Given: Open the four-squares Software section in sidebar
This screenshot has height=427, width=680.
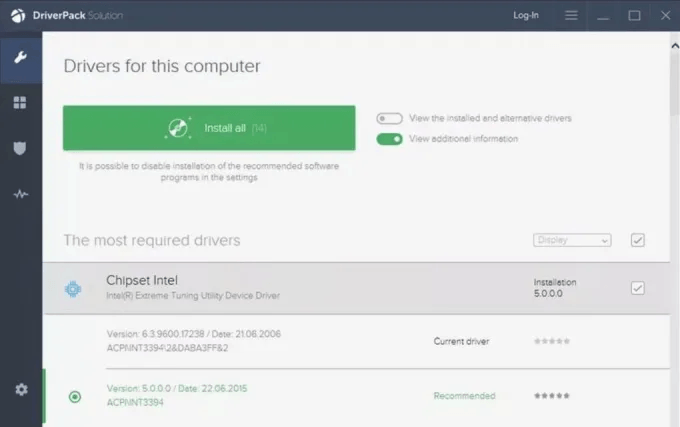Looking at the screenshot, I should click(x=20, y=103).
